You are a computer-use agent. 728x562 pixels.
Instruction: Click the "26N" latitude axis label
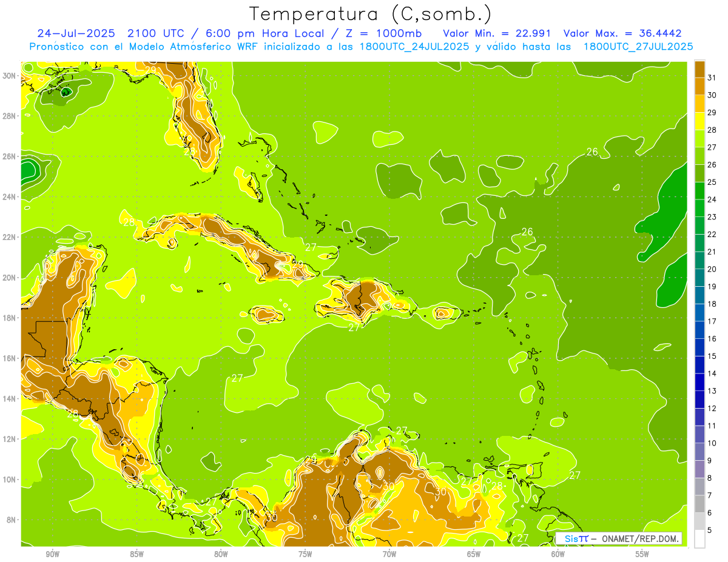pyautogui.click(x=9, y=156)
